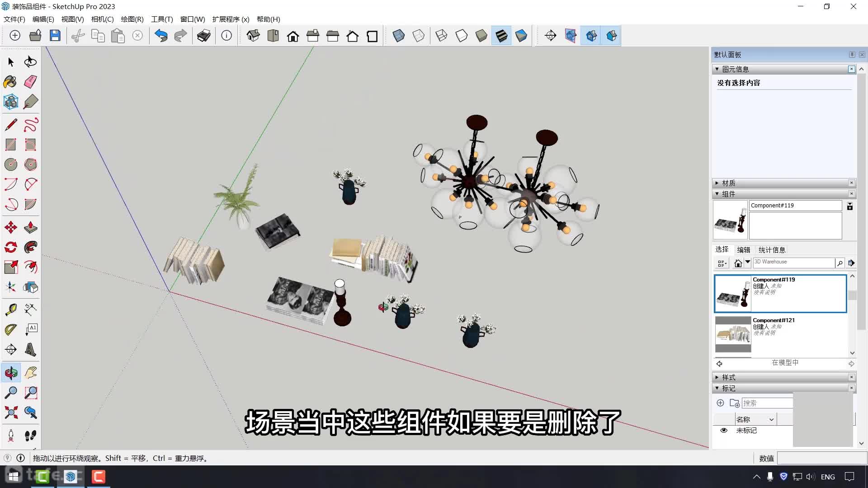Open the SketchUp app in the taskbar
The width and height of the screenshot is (868, 488).
click(71, 477)
